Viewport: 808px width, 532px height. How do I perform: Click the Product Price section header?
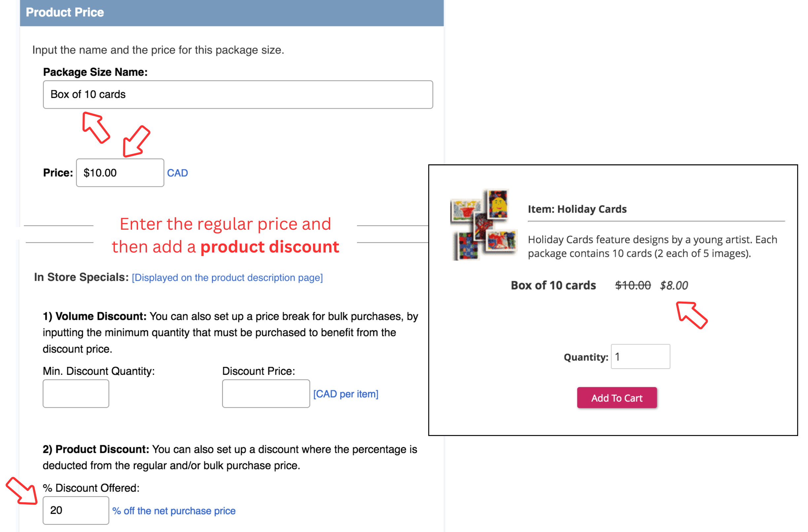[231, 13]
